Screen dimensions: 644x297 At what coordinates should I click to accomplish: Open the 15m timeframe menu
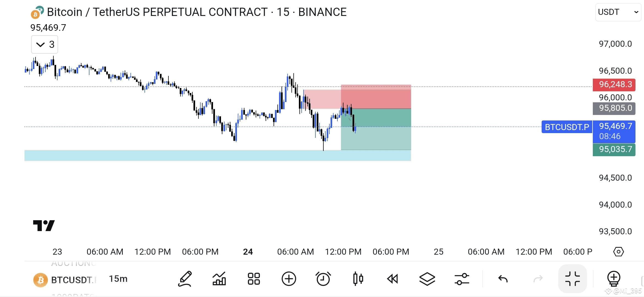coord(118,279)
